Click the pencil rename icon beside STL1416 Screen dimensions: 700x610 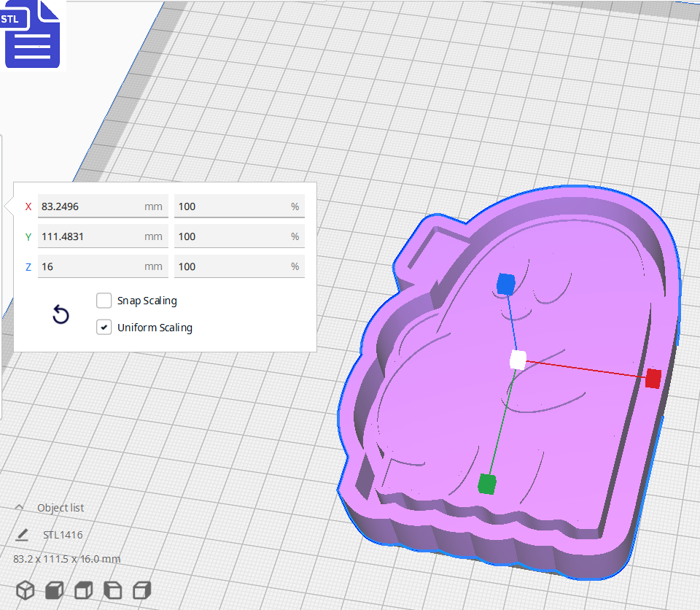(x=22, y=535)
